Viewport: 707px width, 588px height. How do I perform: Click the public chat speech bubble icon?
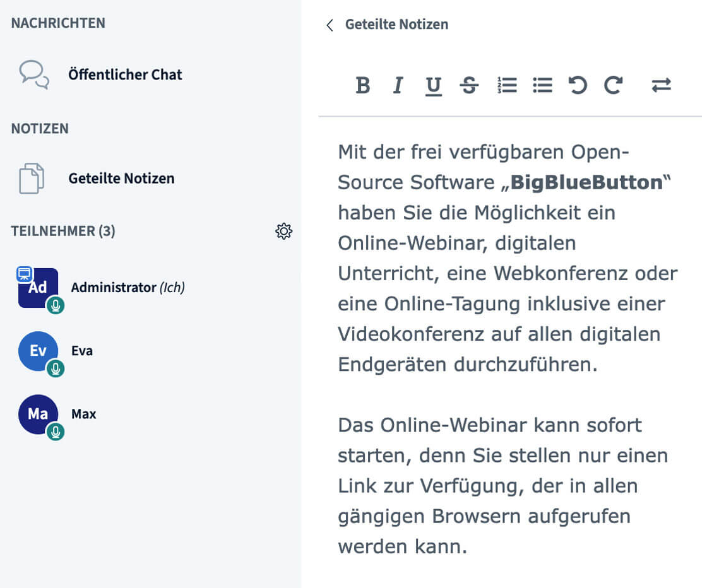[34, 74]
